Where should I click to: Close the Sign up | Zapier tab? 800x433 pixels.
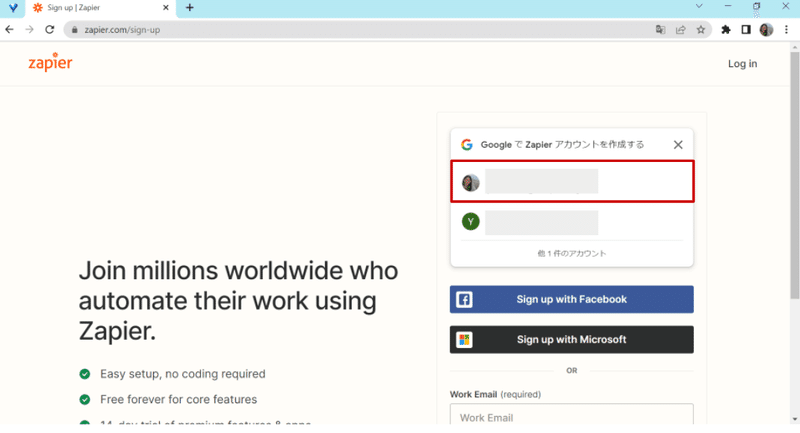click(165, 8)
